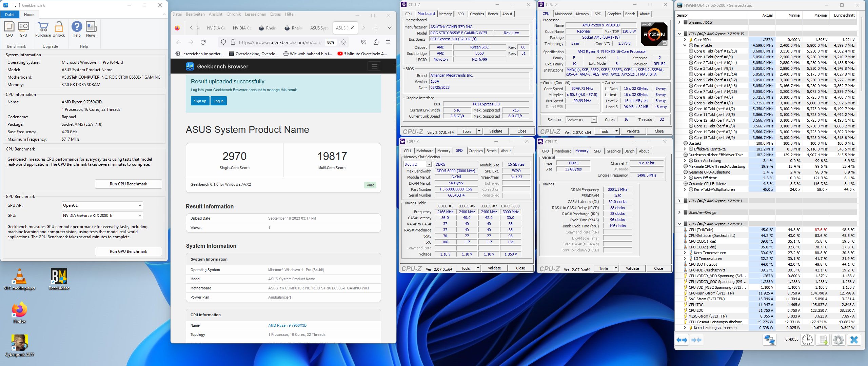868x366 pixels.
Task: Close the active ASUS Firefox tab
Action: pyautogui.click(x=352, y=28)
